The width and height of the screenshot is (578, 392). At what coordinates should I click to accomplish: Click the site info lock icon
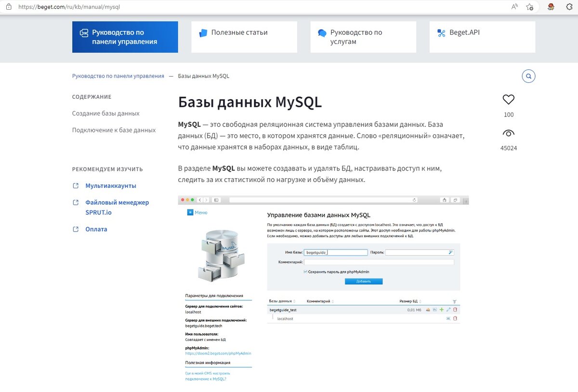pyautogui.click(x=9, y=7)
